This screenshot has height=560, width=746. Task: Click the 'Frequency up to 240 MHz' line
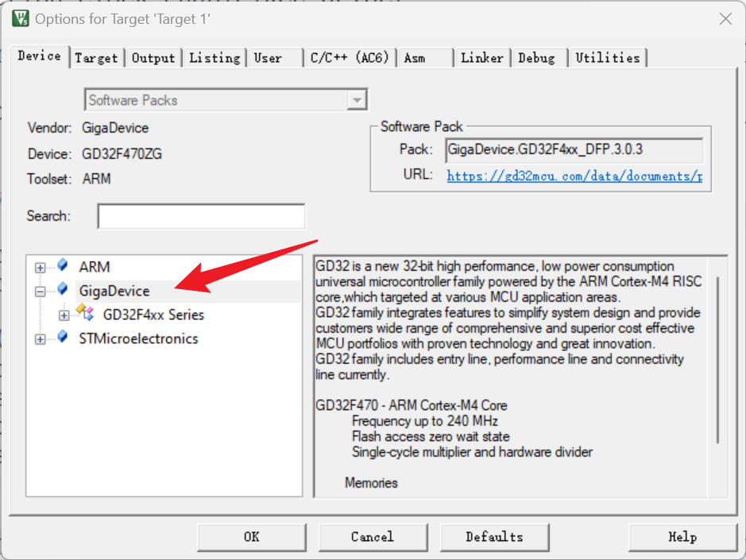(x=425, y=420)
